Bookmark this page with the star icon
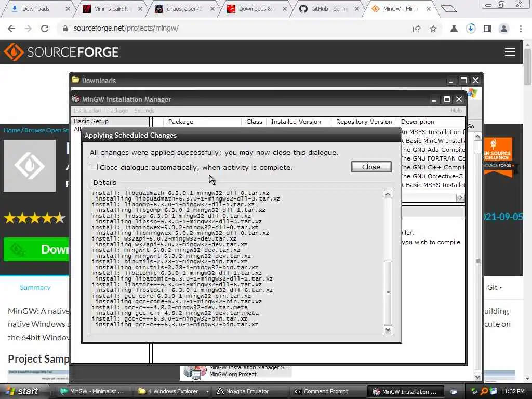532x399 pixels. tap(433, 29)
